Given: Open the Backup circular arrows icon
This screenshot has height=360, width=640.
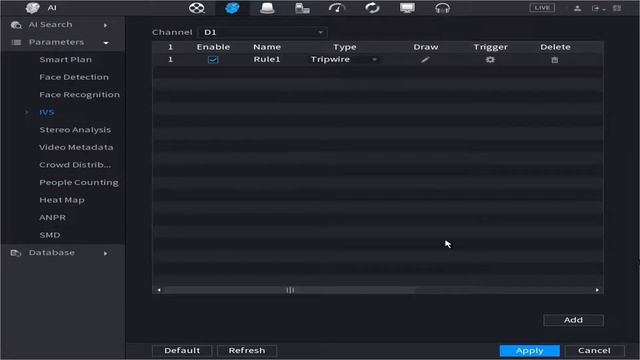Looking at the screenshot, I should pos(372,8).
